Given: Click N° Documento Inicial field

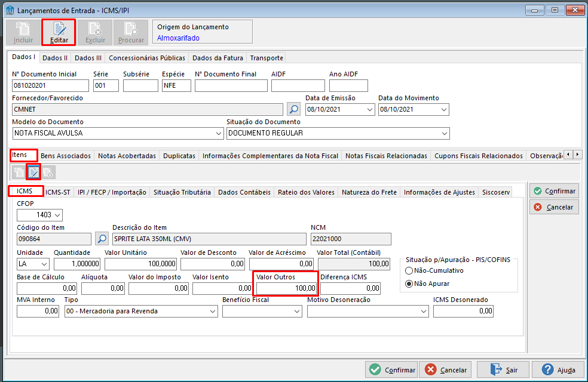Looking at the screenshot, I should pyautogui.click(x=50, y=86).
